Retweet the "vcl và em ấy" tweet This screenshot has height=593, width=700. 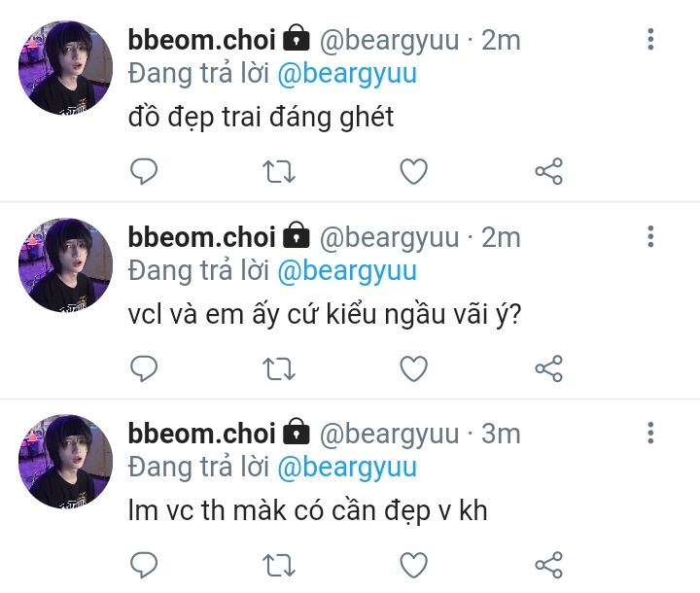point(279,368)
